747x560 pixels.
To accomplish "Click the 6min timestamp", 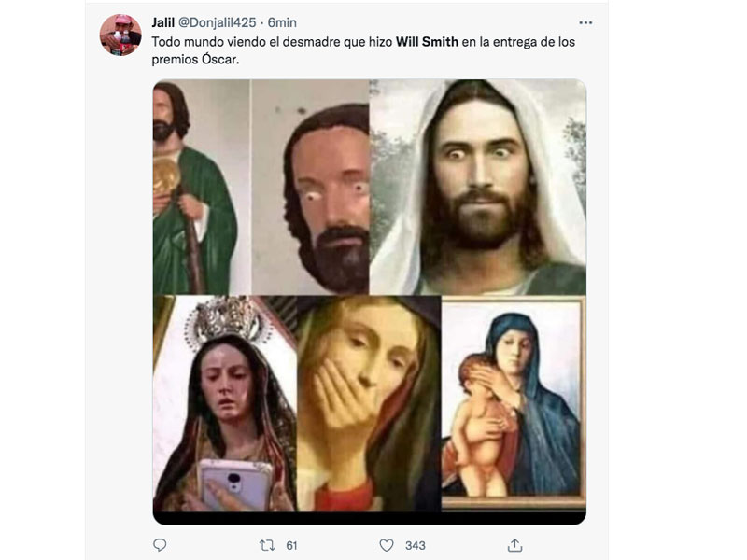I will [x=280, y=22].
